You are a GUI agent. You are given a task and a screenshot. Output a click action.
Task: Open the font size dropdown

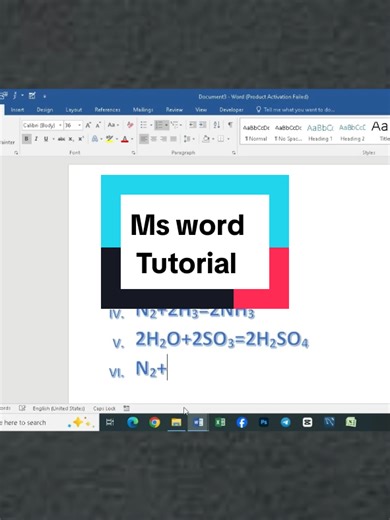80,125
